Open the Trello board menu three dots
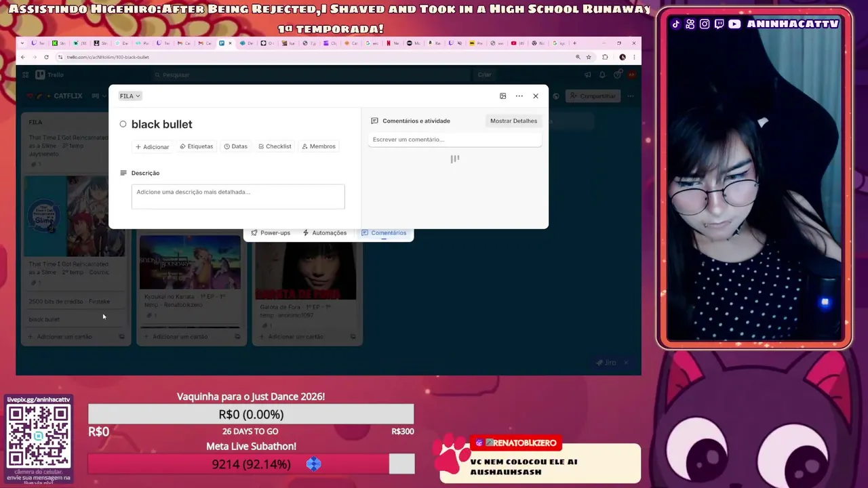The width and height of the screenshot is (868, 488). point(631,96)
